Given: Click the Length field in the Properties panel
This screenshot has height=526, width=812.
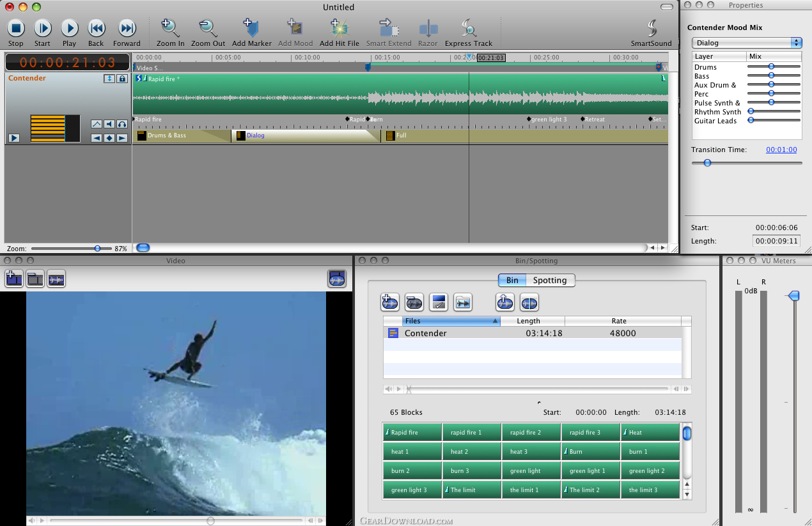Looking at the screenshot, I should [777, 241].
